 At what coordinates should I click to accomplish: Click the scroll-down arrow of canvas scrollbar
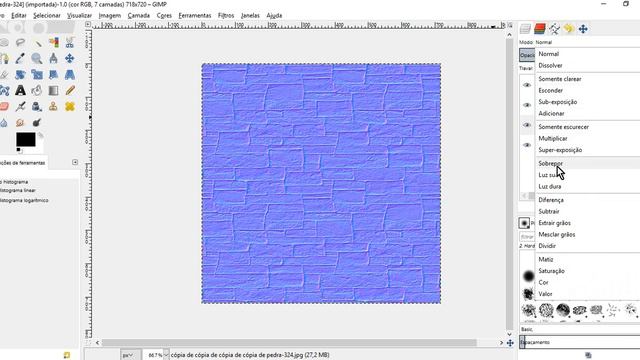click(x=509, y=334)
